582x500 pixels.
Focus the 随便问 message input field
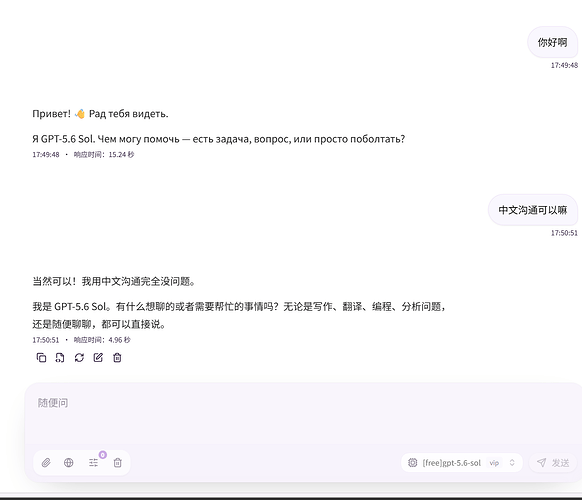(x=303, y=414)
